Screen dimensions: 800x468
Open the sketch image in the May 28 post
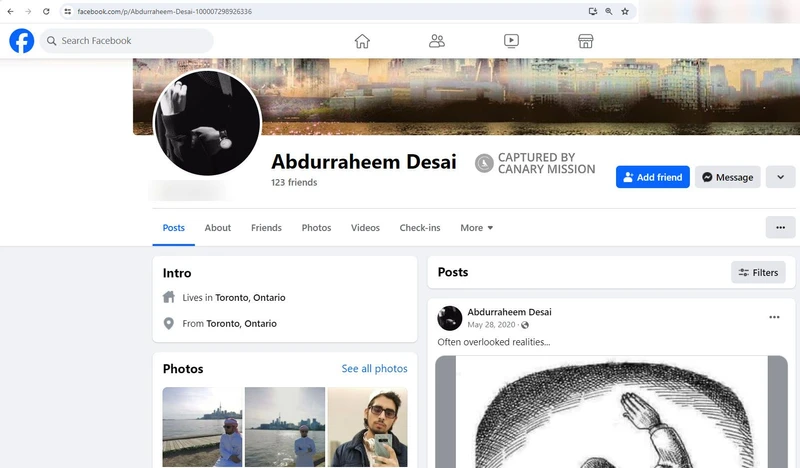[611, 412]
